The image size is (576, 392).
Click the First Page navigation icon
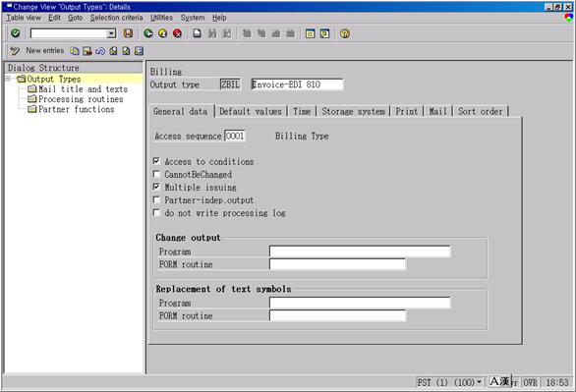tap(247, 33)
